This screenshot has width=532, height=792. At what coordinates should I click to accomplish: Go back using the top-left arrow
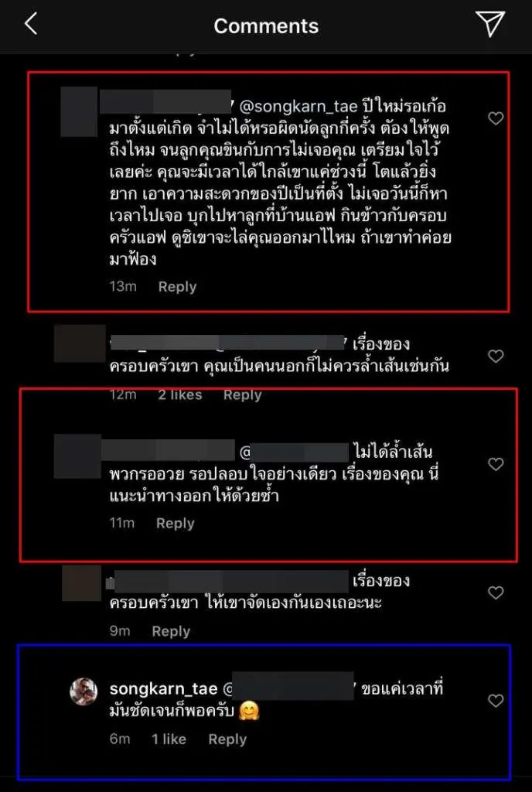31,24
